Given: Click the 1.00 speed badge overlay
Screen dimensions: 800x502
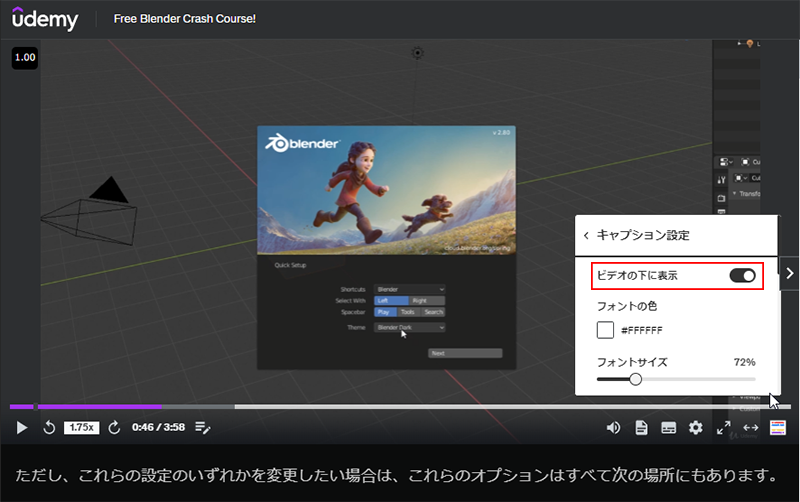Looking at the screenshot, I should 25,58.
